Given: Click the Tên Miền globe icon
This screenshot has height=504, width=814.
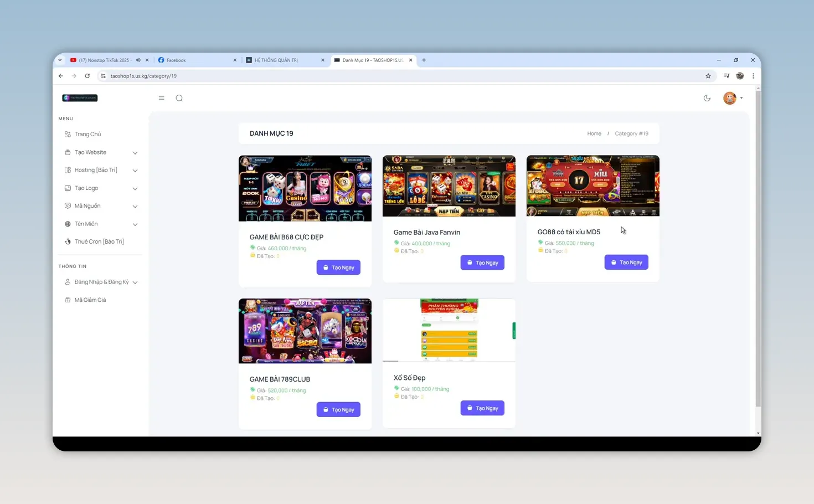Looking at the screenshot, I should (x=68, y=224).
